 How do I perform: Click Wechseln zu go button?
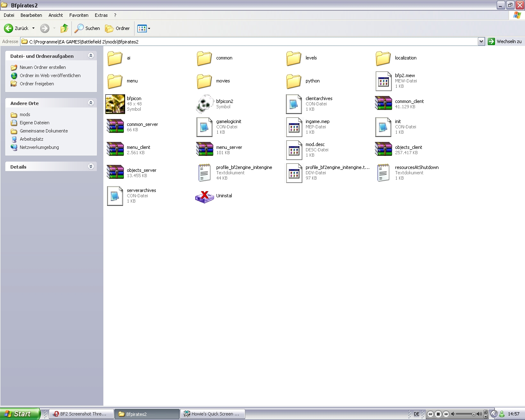click(x=505, y=41)
